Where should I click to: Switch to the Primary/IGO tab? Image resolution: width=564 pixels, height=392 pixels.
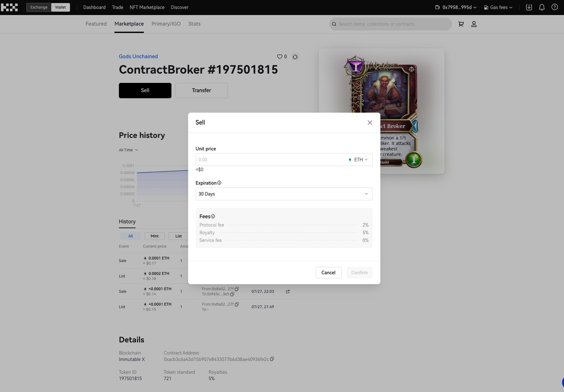pyautogui.click(x=166, y=24)
